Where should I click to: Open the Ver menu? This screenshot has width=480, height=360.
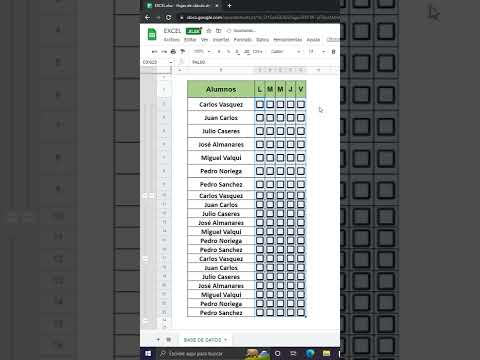[x=204, y=40]
